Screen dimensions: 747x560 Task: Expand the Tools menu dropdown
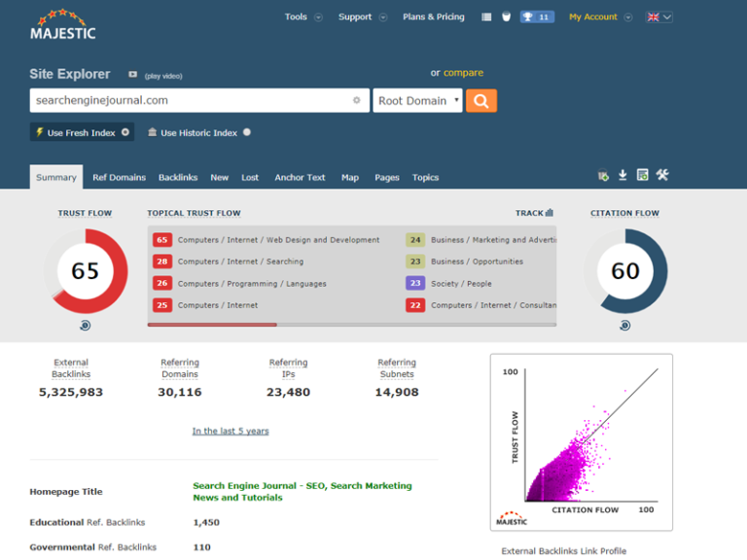tap(318, 17)
